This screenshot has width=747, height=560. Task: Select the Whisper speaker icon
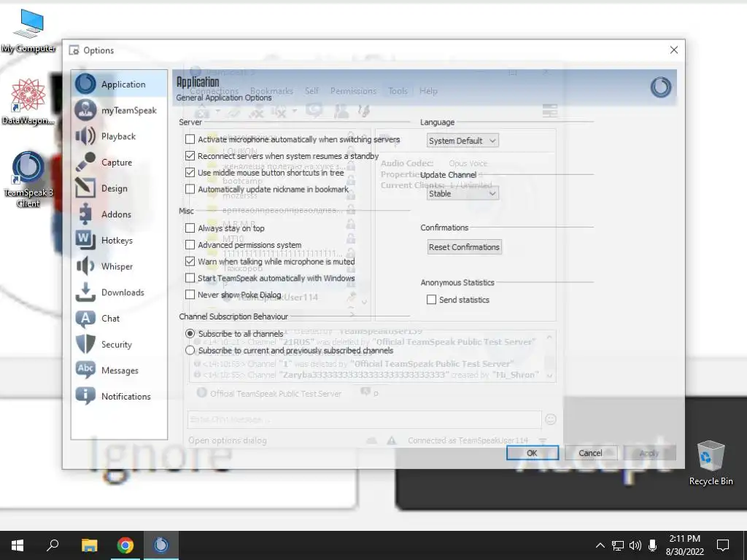(85, 266)
